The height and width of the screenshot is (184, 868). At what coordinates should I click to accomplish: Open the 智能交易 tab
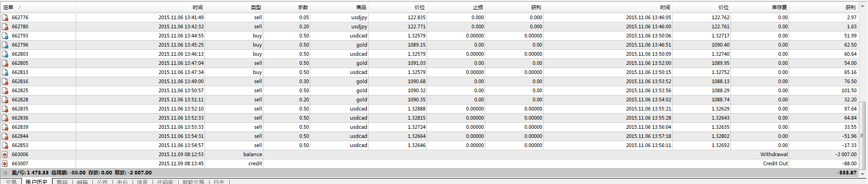pyautogui.click(x=193, y=182)
